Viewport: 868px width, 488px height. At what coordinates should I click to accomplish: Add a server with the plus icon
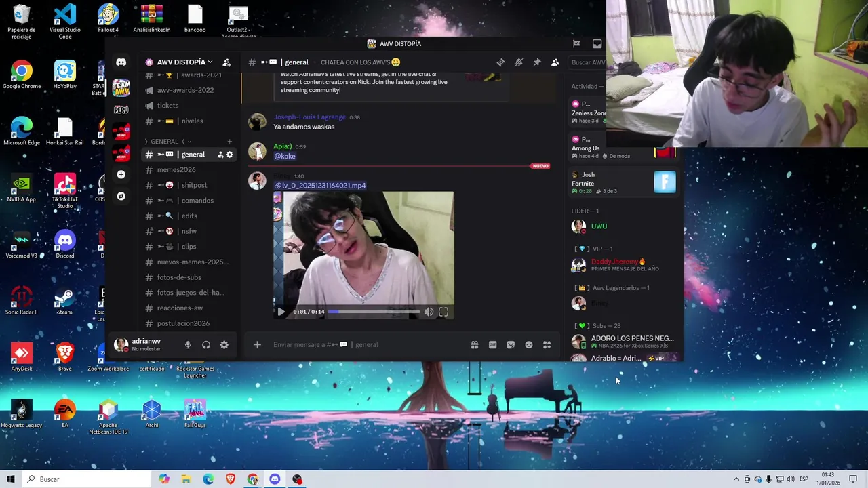(121, 174)
